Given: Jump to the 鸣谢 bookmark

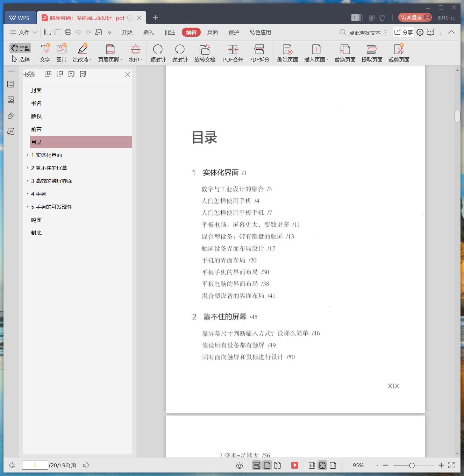Looking at the screenshot, I should pyautogui.click(x=36, y=220).
